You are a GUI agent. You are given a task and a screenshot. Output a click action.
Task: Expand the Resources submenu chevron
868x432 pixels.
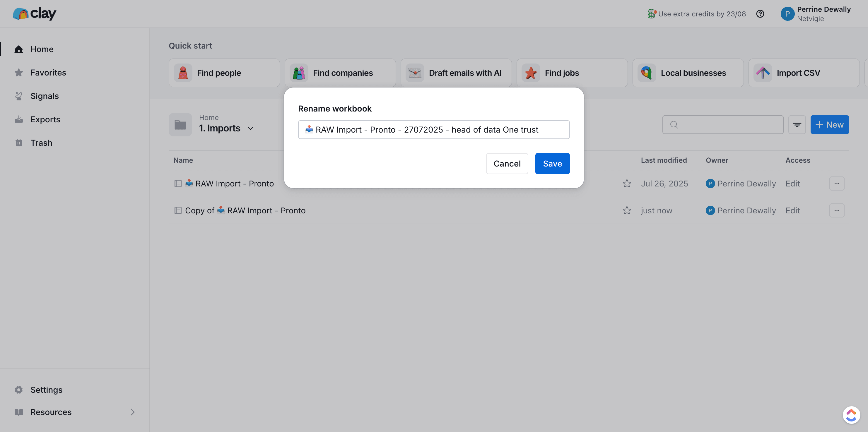click(x=132, y=412)
